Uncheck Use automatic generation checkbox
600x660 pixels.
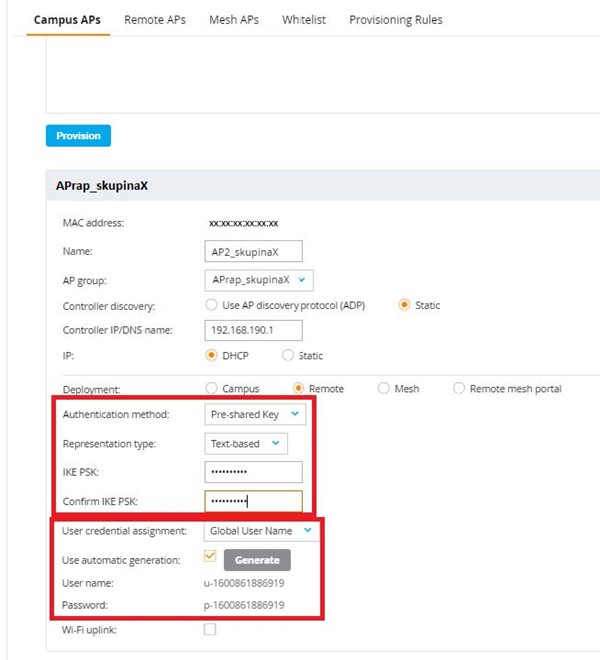pyautogui.click(x=210, y=556)
